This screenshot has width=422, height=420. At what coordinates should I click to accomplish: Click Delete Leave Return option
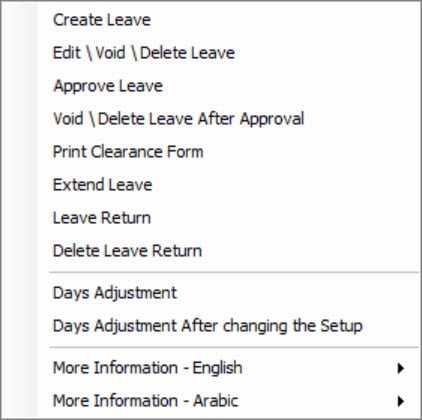coord(228,251)
